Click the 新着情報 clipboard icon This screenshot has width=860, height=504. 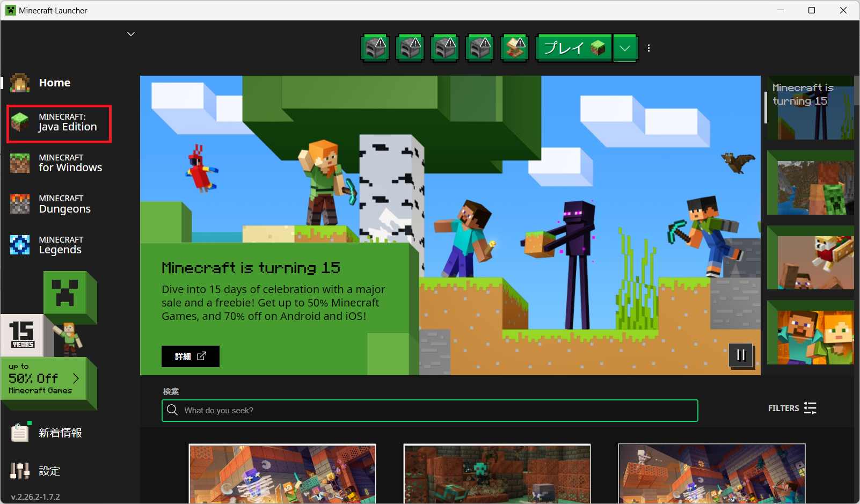[x=20, y=433]
